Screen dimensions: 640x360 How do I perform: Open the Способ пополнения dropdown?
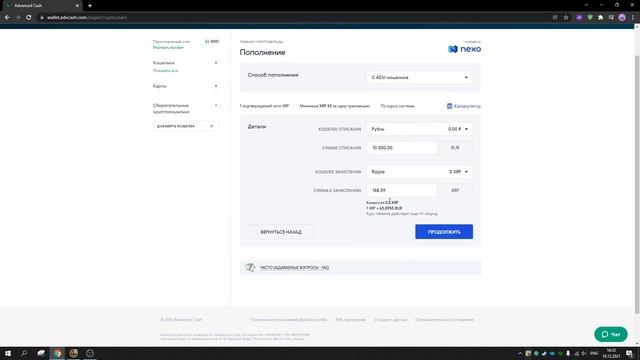(419, 78)
